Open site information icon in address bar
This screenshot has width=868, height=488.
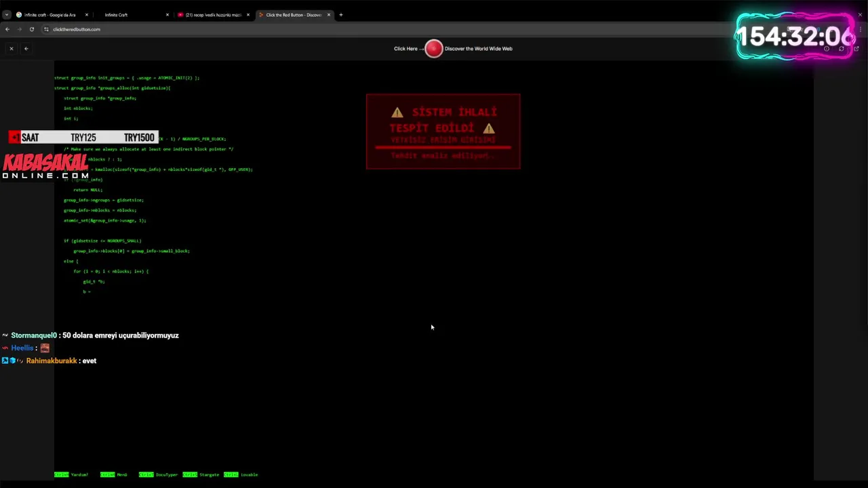(x=46, y=29)
